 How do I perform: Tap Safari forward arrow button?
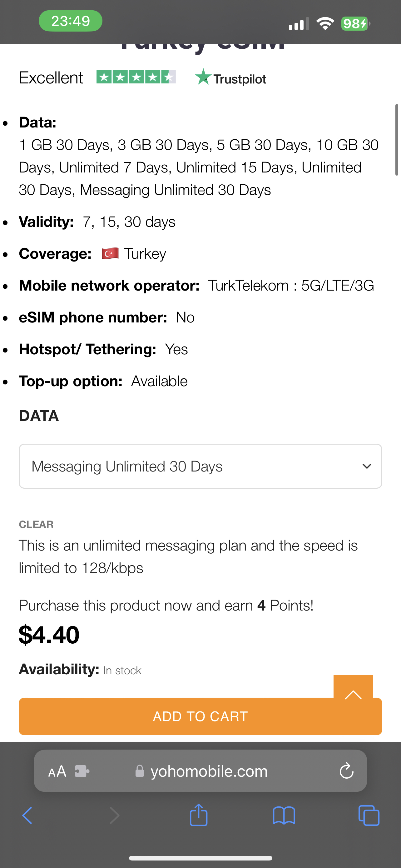(115, 816)
